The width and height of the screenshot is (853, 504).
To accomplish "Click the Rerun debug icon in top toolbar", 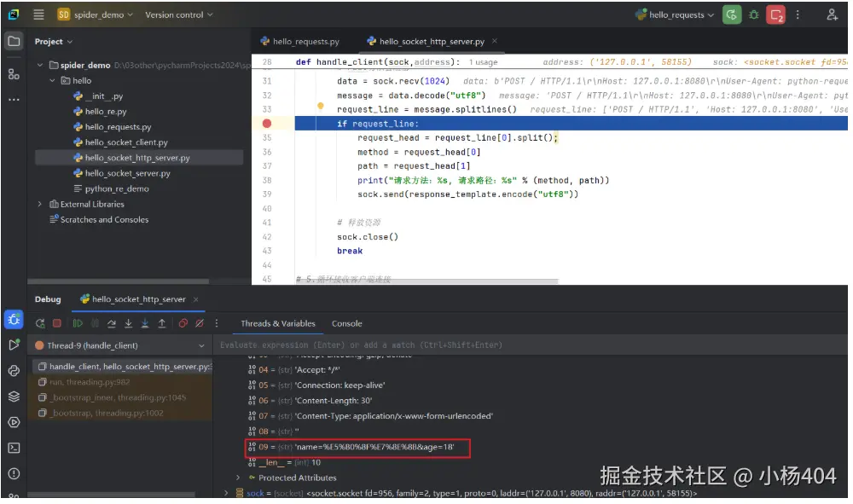I will (732, 14).
